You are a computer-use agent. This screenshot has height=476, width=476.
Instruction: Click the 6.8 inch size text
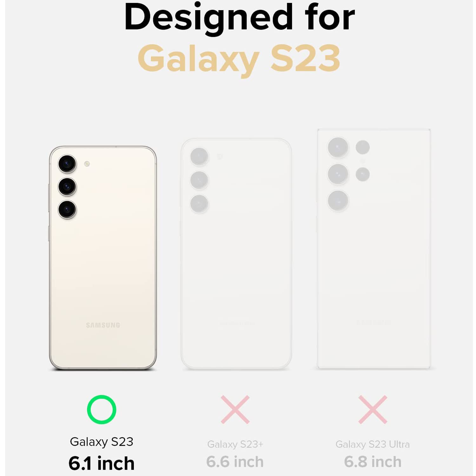(373, 462)
